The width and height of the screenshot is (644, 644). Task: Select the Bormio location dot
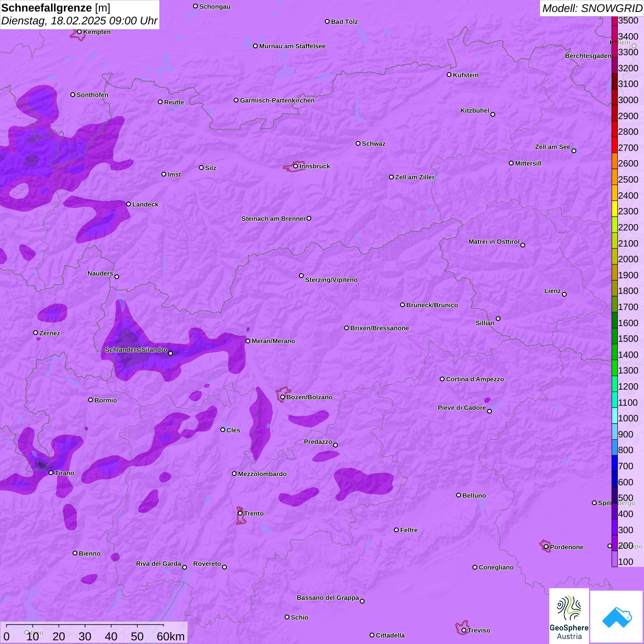(91, 400)
